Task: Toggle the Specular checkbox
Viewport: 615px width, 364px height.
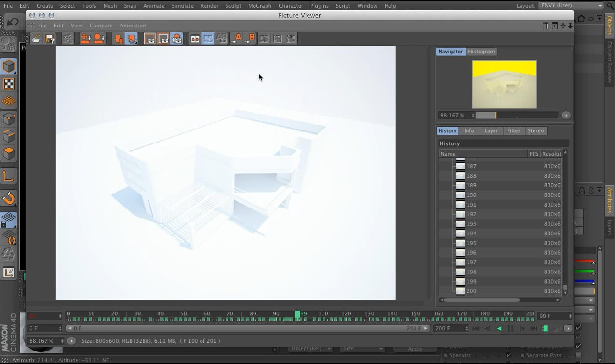Action: tap(508, 356)
